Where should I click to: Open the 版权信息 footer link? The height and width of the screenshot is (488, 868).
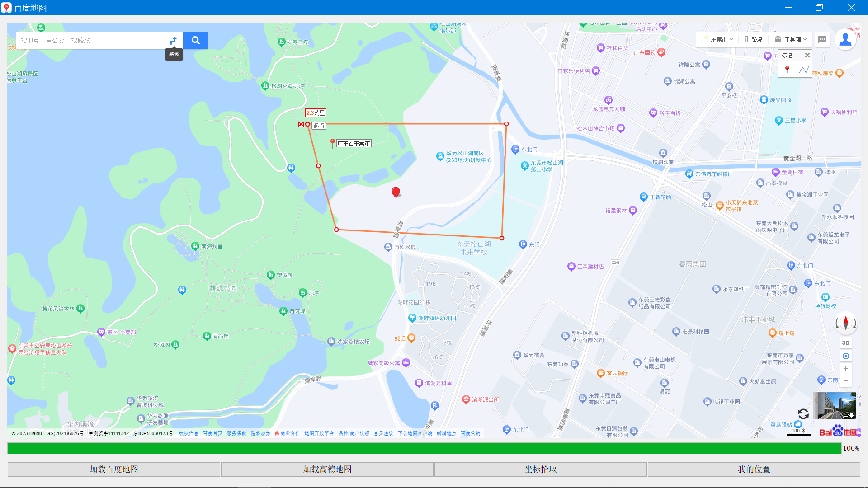[x=189, y=433]
